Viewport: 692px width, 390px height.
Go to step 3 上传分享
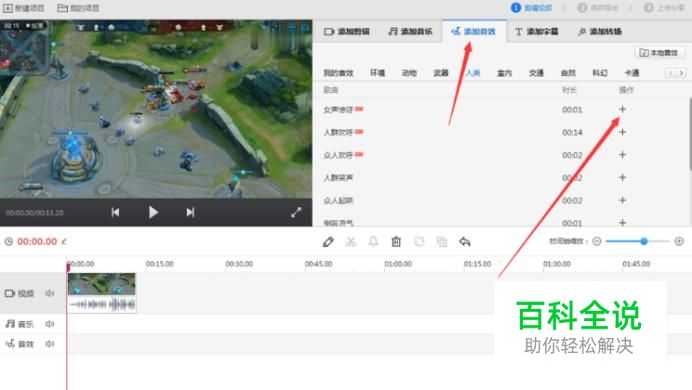664,8
